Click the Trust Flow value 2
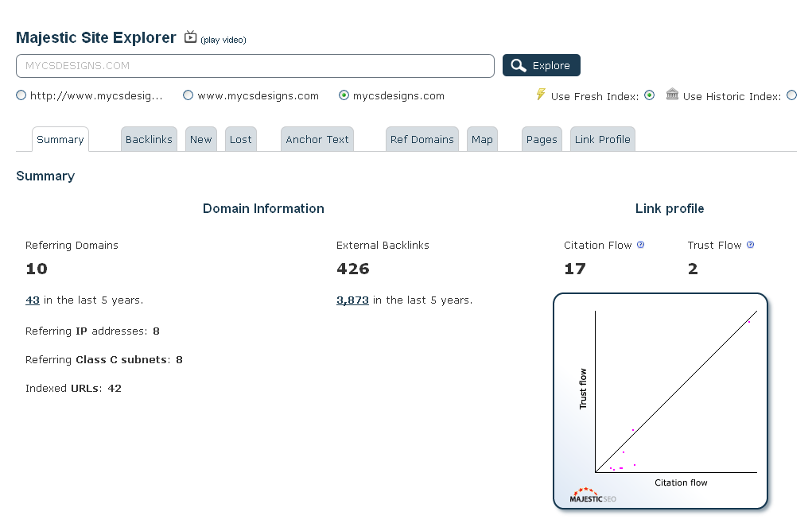Image resolution: width=812 pixels, height=523 pixels. coord(693,269)
